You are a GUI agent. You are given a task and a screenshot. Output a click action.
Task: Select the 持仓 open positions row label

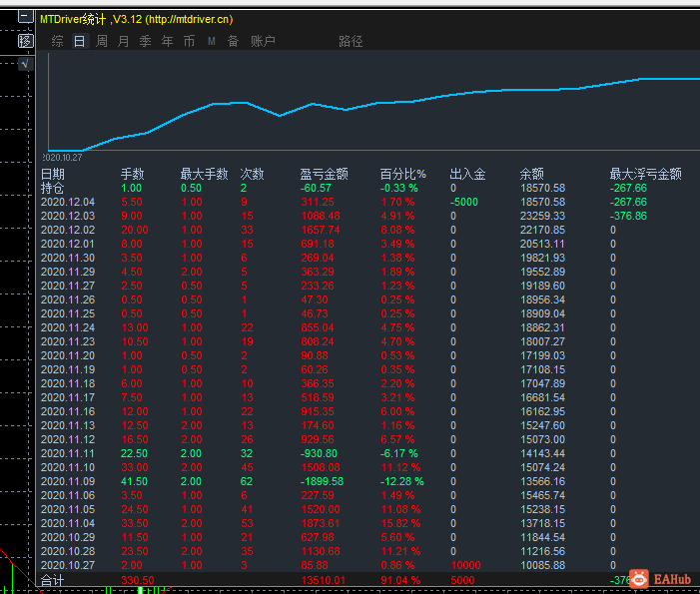[52, 188]
